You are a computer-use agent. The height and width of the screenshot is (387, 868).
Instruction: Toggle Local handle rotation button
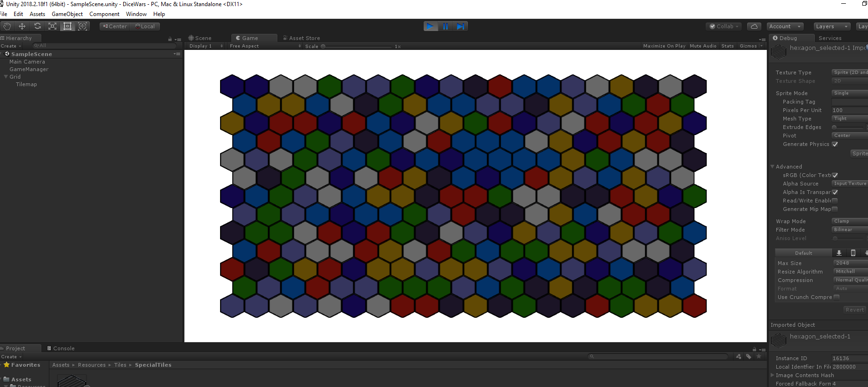click(x=145, y=26)
